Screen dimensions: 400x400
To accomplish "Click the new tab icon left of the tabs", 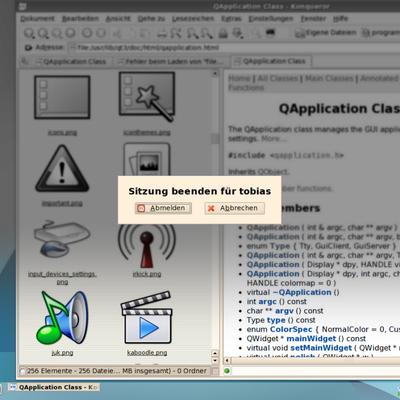I will (24, 61).
